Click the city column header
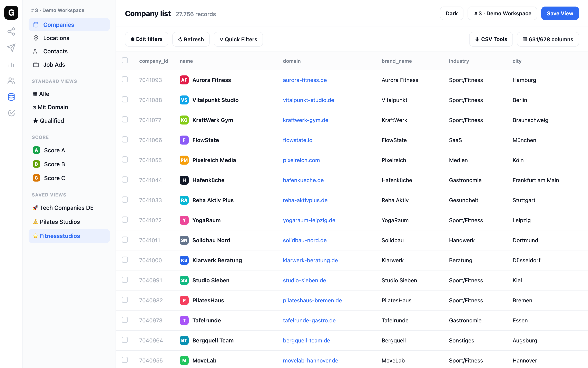Screen dimensions: 588x368 point(517,61)
